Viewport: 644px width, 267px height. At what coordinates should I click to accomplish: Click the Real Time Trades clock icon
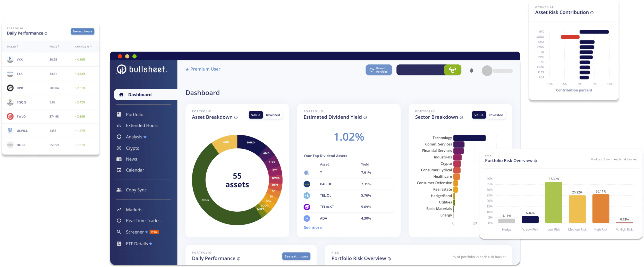[119, 221]
